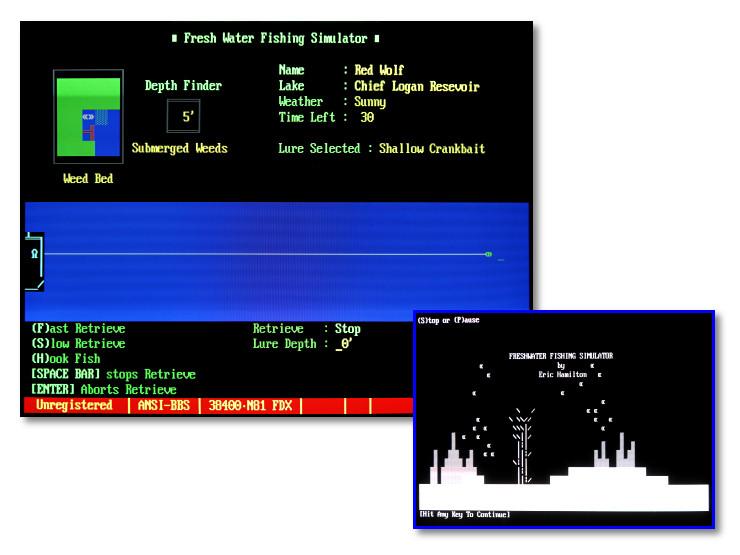Select the weed patch on the minimap
The height and width of the screenshot is (555, 740).
(101, 118)
